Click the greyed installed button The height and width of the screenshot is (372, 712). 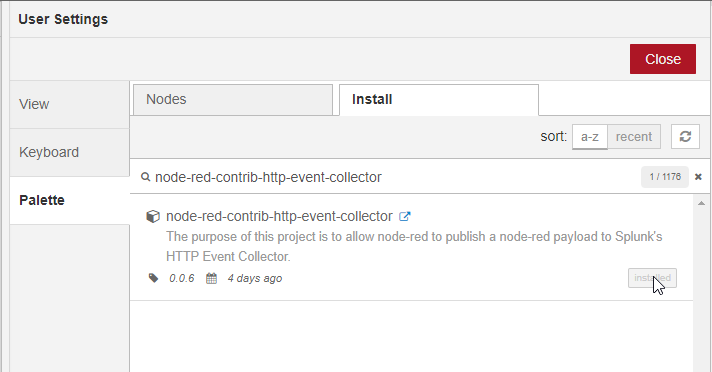tap(652, 278)
